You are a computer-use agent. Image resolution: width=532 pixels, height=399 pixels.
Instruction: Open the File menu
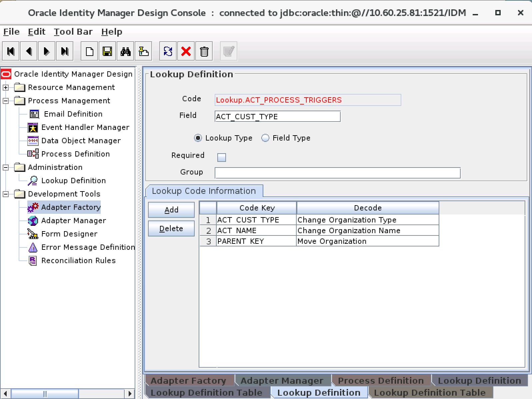(x=11, y=32)
